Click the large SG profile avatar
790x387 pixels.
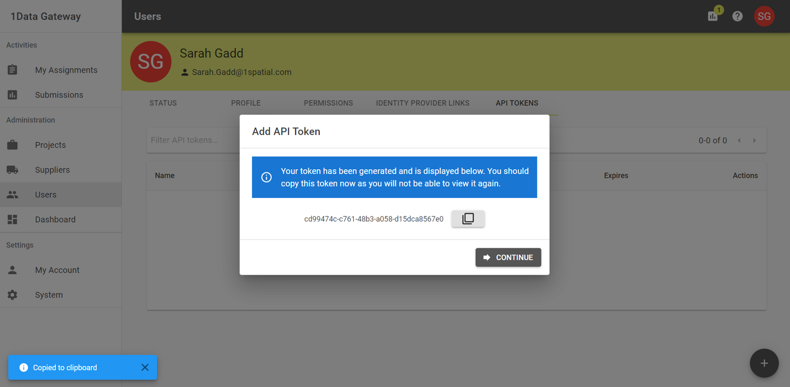[151, 61]
